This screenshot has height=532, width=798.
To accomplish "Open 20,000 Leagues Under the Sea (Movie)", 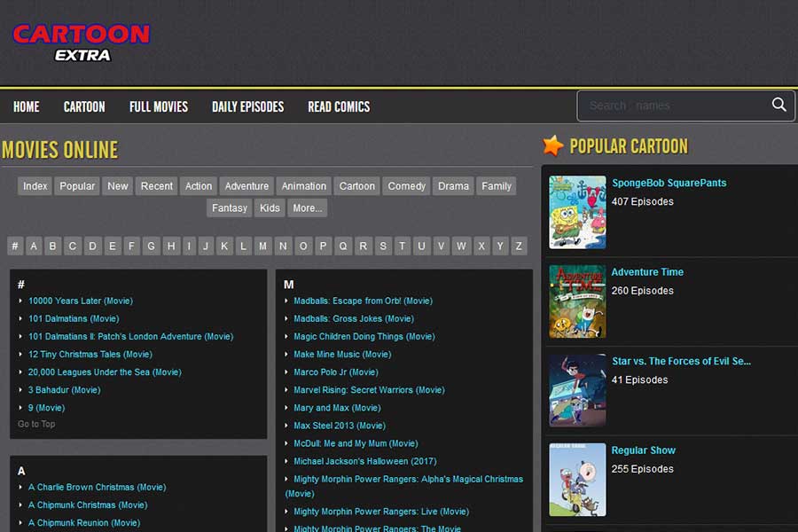I will [105, 372].
